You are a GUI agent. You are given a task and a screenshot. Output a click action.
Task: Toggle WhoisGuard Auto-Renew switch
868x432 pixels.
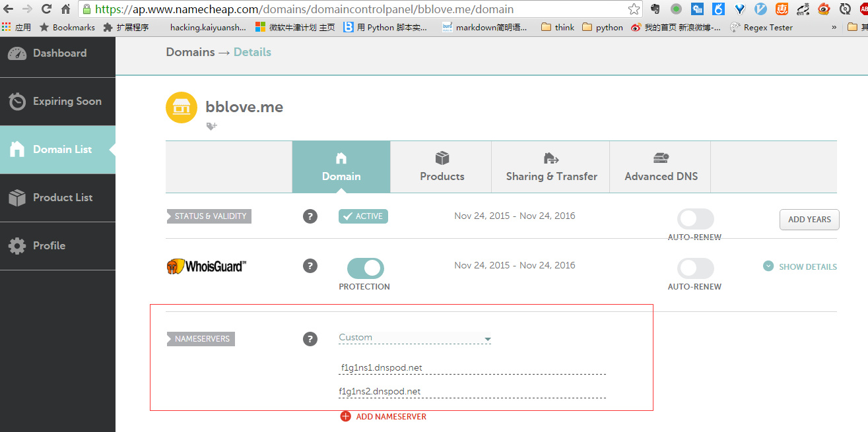coord(695,268)
